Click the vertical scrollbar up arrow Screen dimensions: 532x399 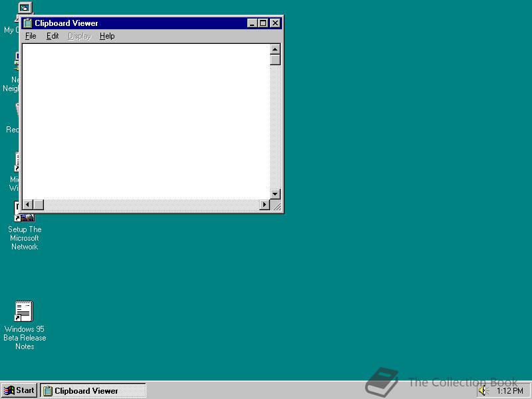(x=275, y=49)
